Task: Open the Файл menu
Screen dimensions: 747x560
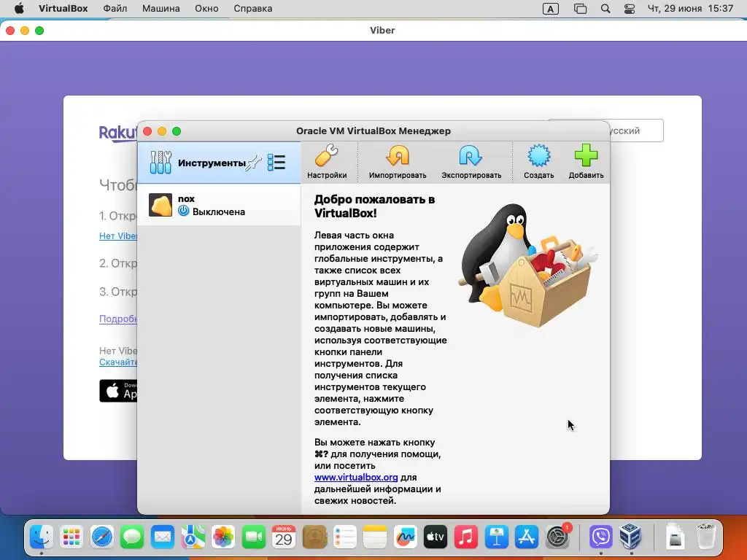Action: point(115,9)
